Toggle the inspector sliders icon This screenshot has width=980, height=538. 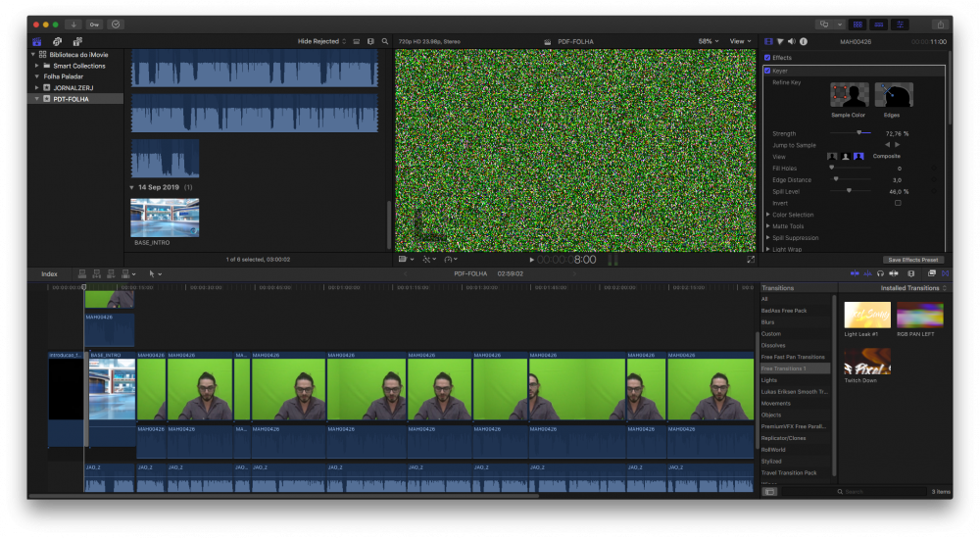click(900, 24)
